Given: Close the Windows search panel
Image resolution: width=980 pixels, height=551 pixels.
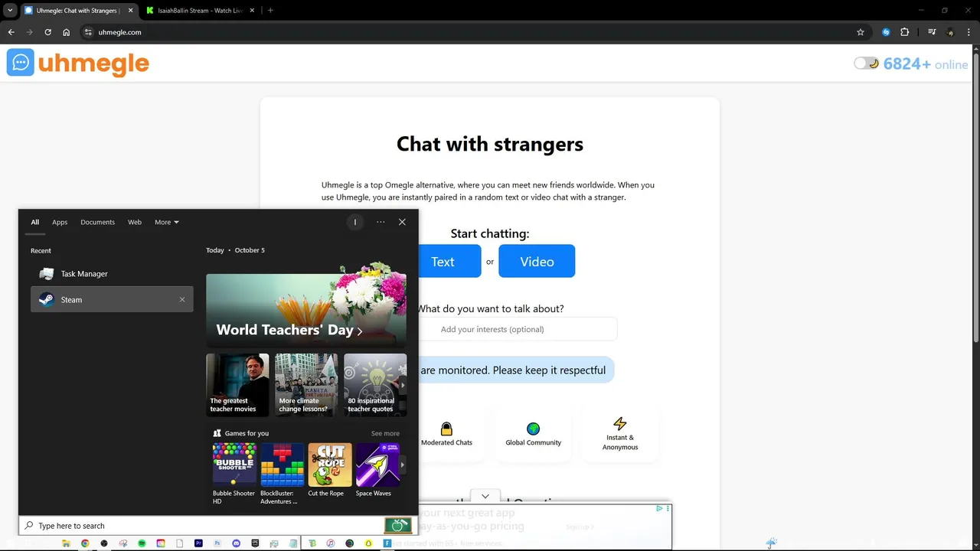Looking at the screenshot, I should click(402, 222).
